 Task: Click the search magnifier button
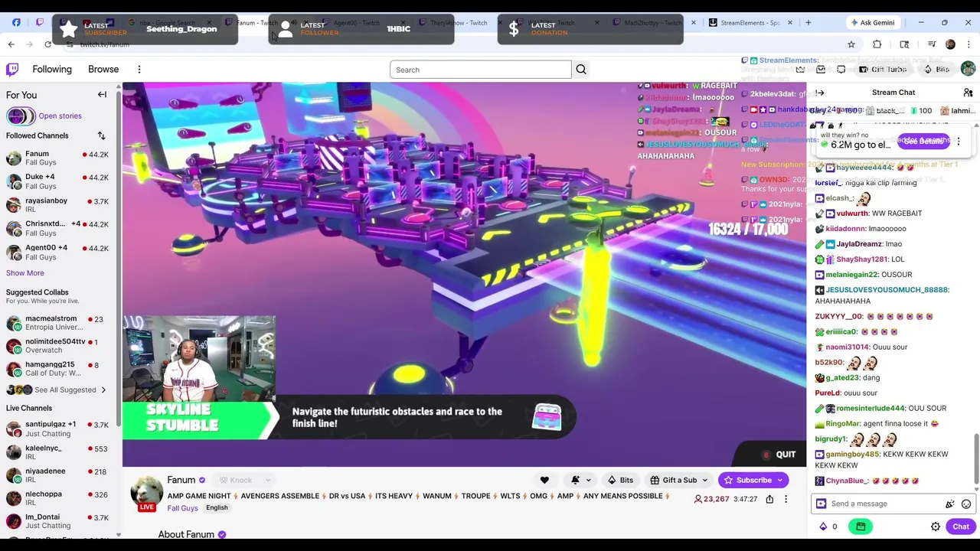[581, 70]
